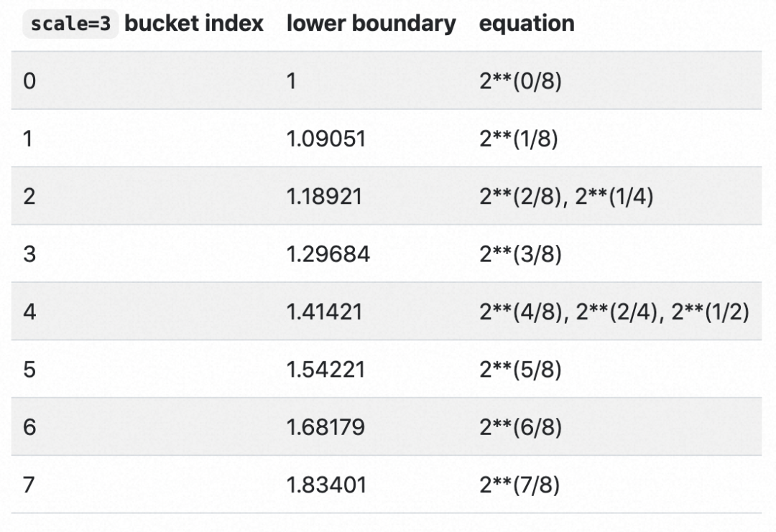
Task: Click the equation 2**(3/8) cell
Action: tap(520, 253)
